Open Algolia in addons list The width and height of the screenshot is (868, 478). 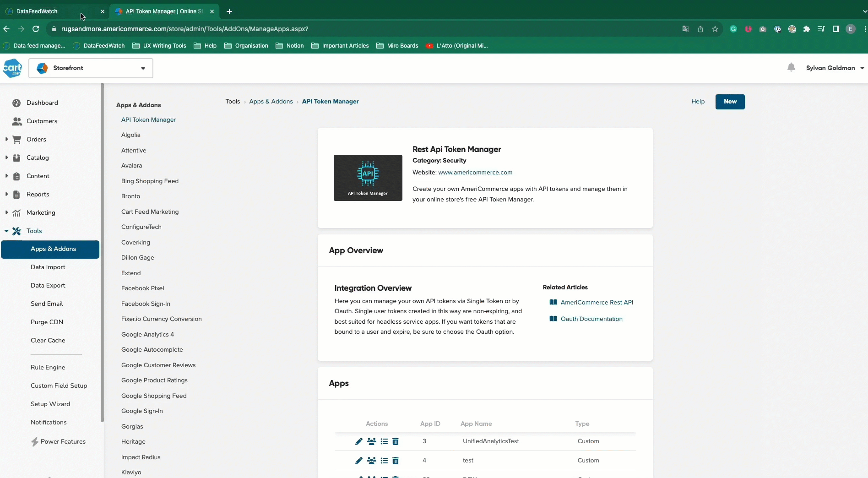click(131, 135)
